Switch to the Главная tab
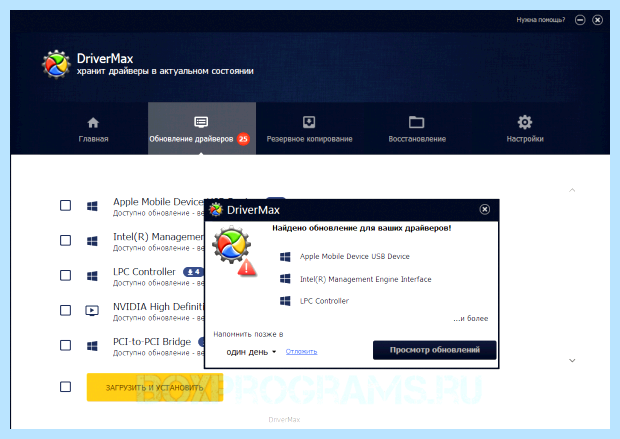The image size is (620, 439). (x=93, y=129)
